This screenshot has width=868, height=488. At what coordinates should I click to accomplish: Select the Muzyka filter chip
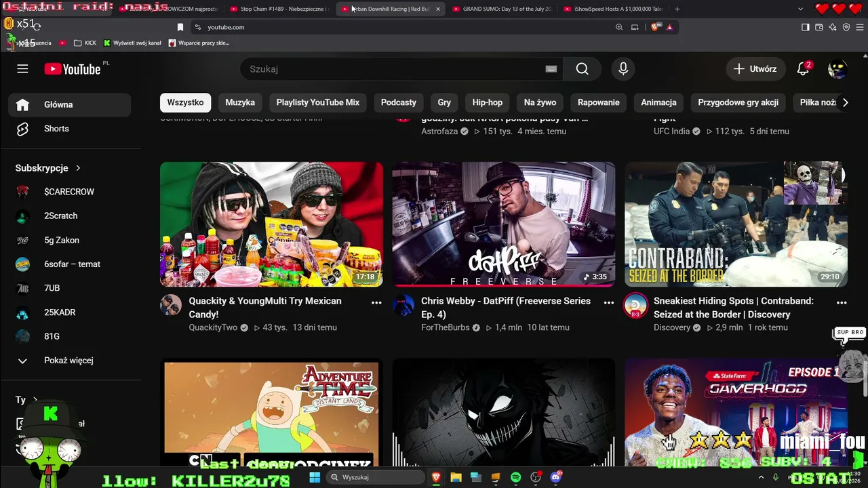tap(240, 102)
